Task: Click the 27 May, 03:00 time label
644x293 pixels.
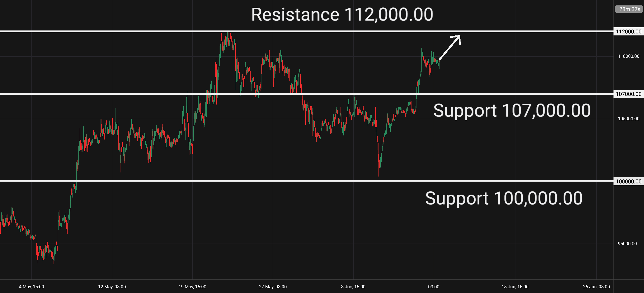Action: (x=273, y=287)
